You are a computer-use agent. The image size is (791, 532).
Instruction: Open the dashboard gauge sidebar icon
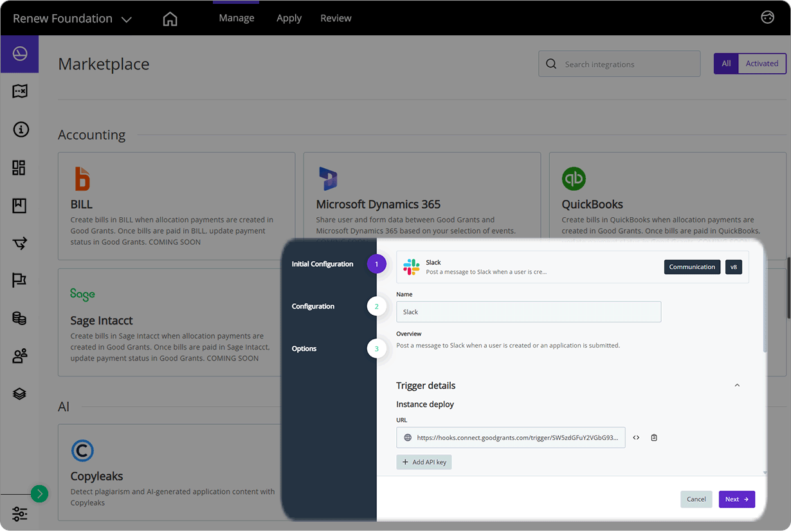point(20,54)
